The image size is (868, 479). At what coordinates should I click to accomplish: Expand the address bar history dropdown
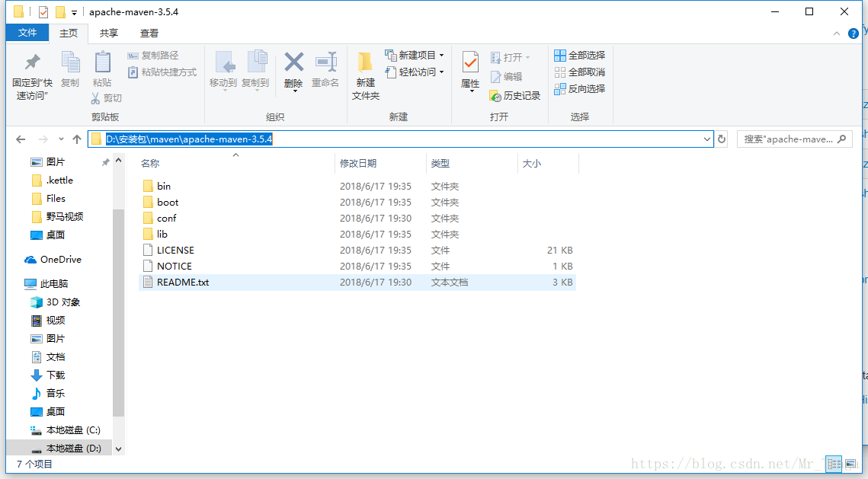(x=707, y=139)
